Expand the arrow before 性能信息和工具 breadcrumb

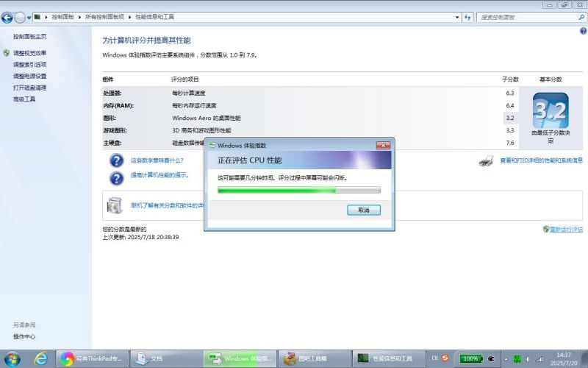[130, 17]
